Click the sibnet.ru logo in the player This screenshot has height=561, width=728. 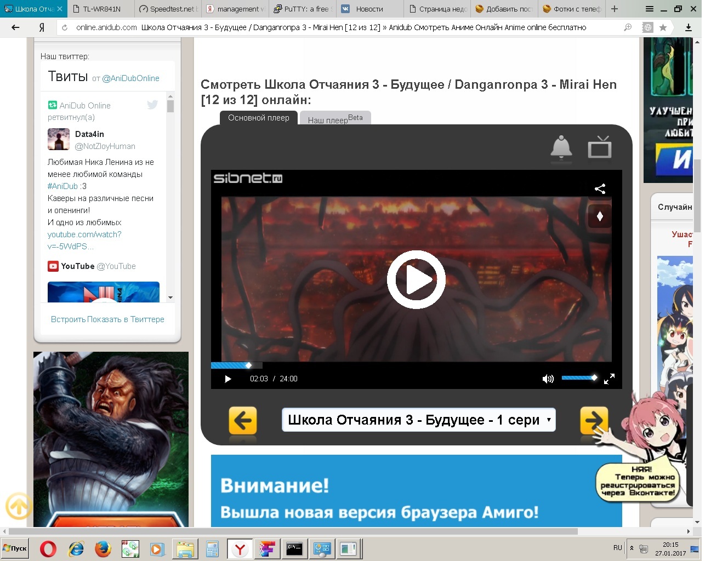pos(248,178)
